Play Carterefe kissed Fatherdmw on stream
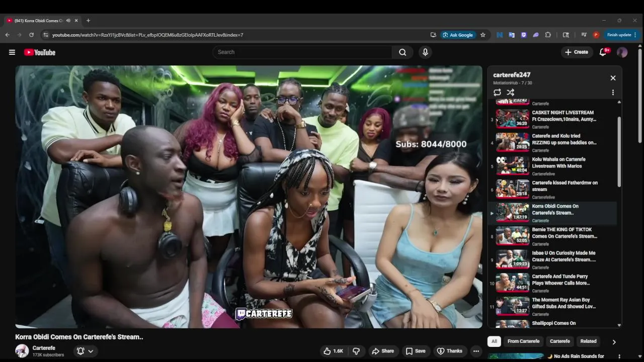Viewport: 644px width, 362px height. click(x=552, y=190)
